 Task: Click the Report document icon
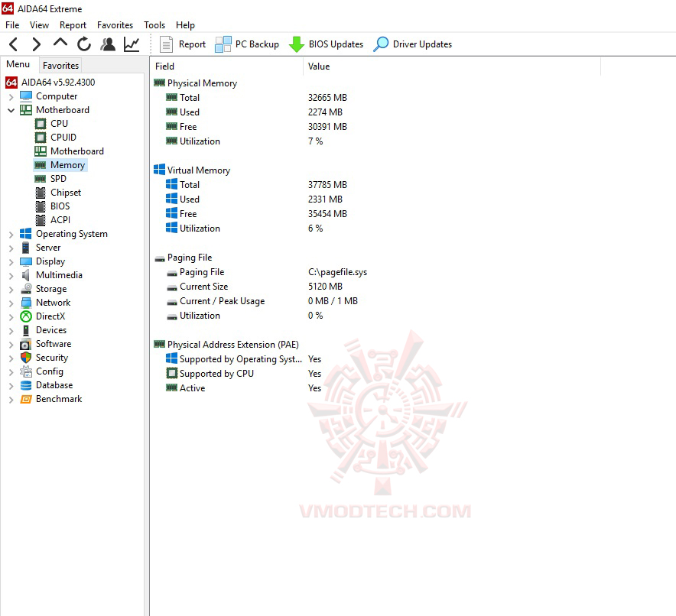point(166,44)
